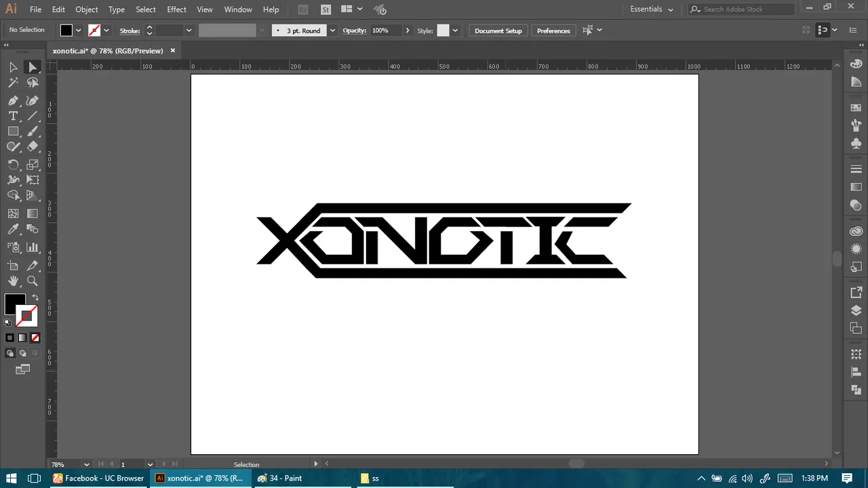Set Gradient fill mode button
868x488 pixels.
point(22,338)
